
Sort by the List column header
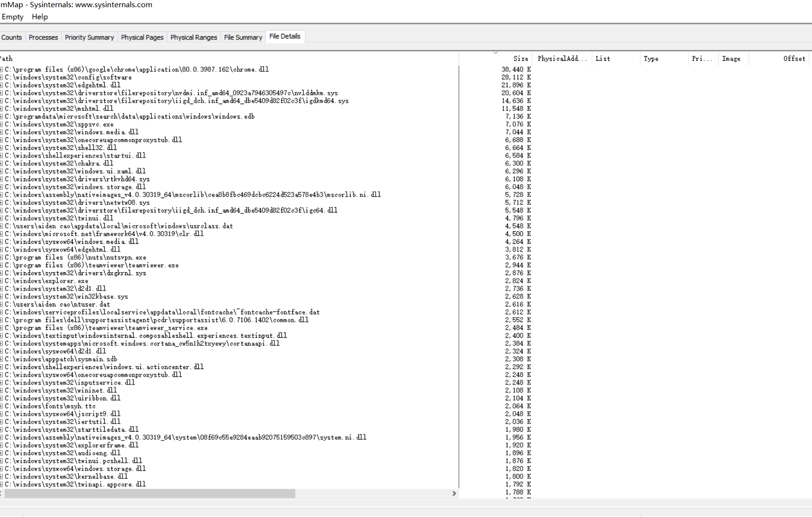(616, 58)
